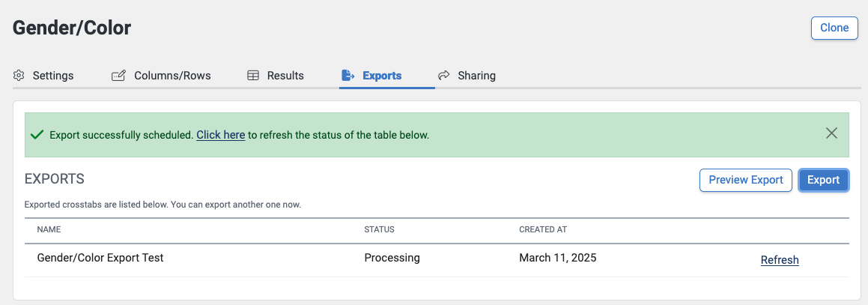Clone the Gender/Color crosstab

click(x=834, y=28)
